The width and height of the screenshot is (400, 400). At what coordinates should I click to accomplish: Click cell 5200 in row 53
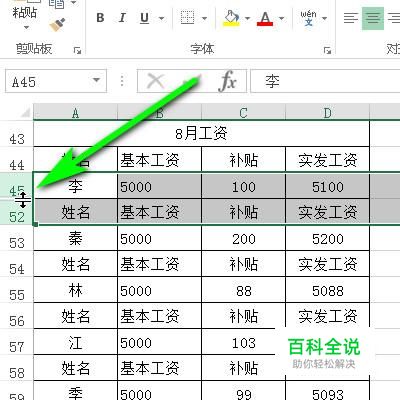pyautogui.click(x=327, y=238)
